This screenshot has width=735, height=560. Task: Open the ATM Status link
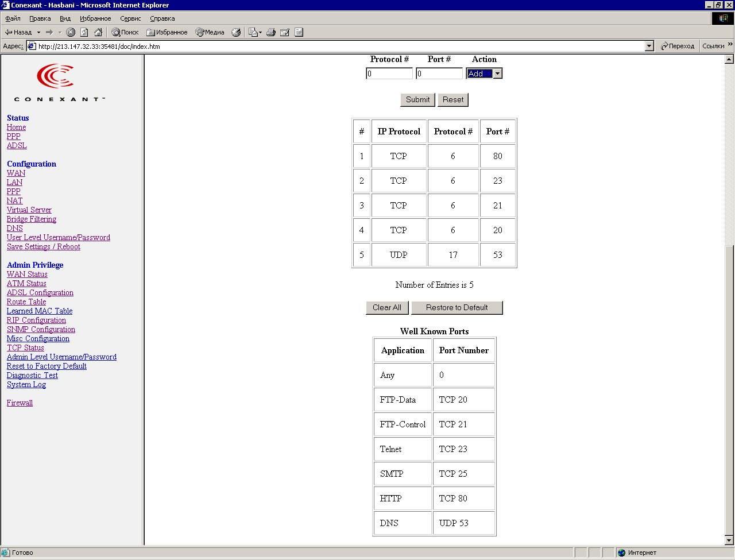point(26,283)
